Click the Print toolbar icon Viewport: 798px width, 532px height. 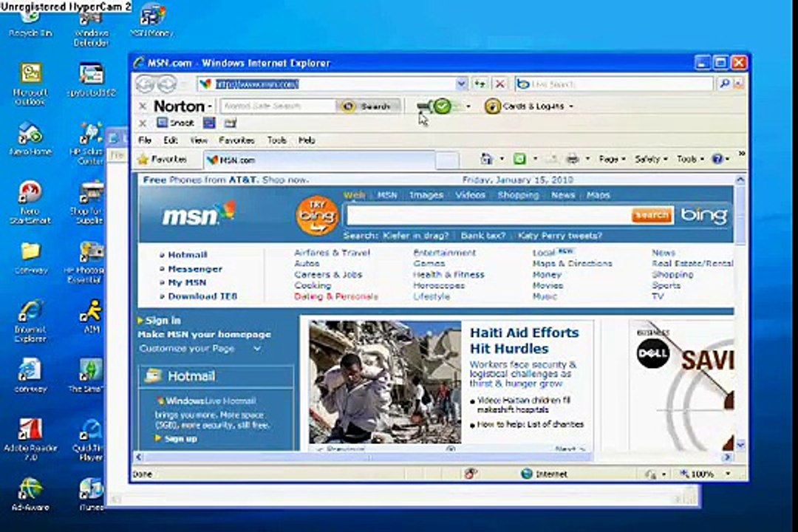click(573, 160)
